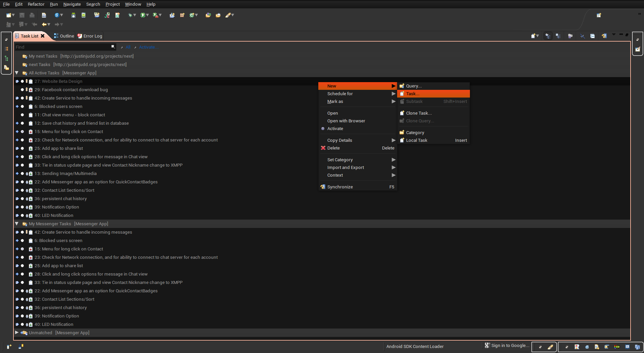The width and height of the screenshot is (644, 353).
Task: Click the Collapse All icon in Task List
Action: pos(592,36)
